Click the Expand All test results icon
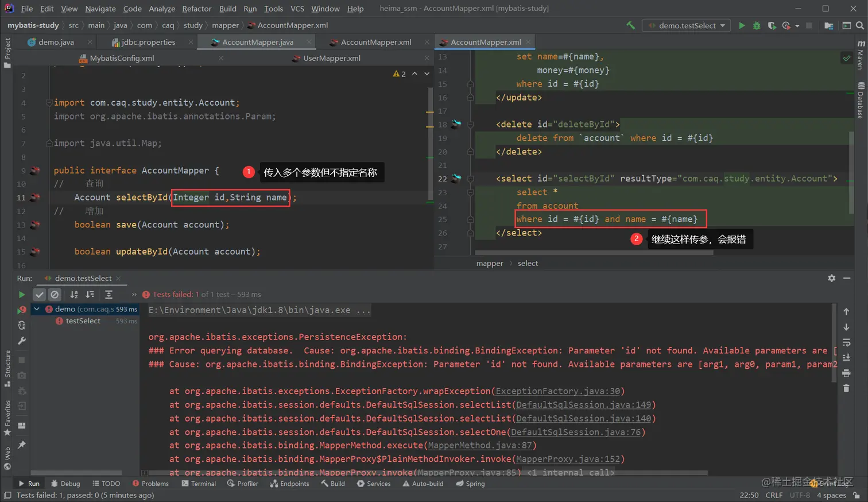 pos(109,295)
